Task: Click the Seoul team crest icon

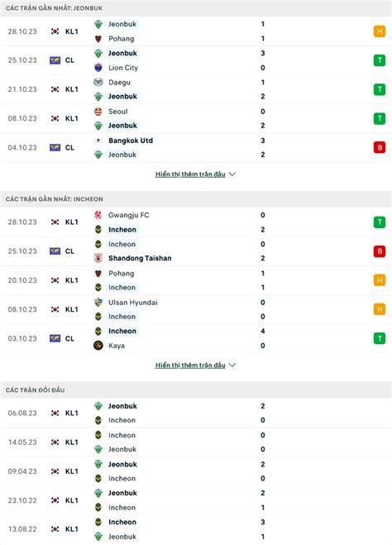Action: pyautogui.click(x=98, y=111)
